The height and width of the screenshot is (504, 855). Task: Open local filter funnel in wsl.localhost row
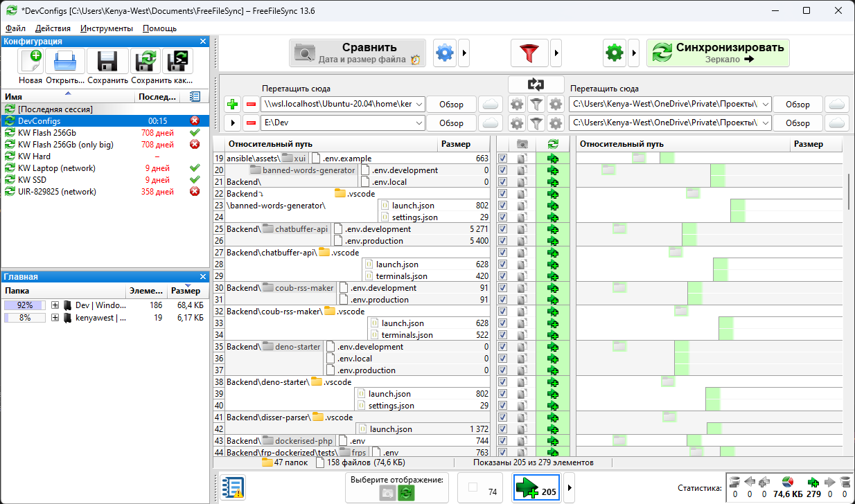536,105
